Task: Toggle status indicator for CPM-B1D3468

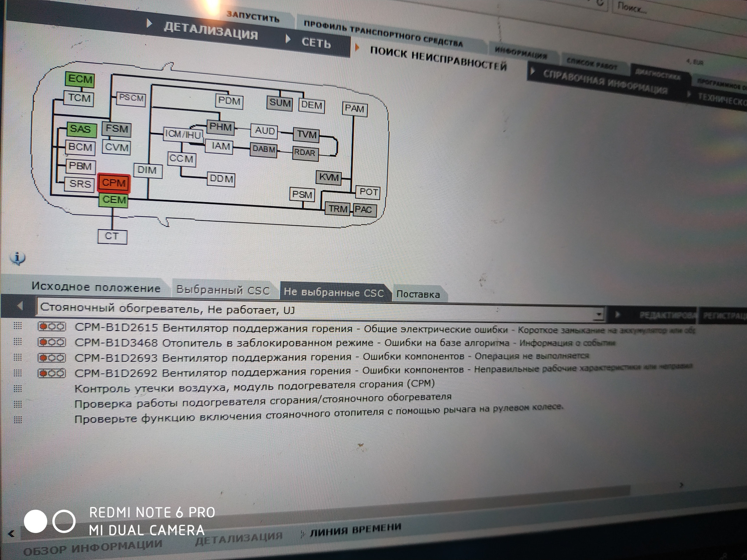Action: click(51, 342)
